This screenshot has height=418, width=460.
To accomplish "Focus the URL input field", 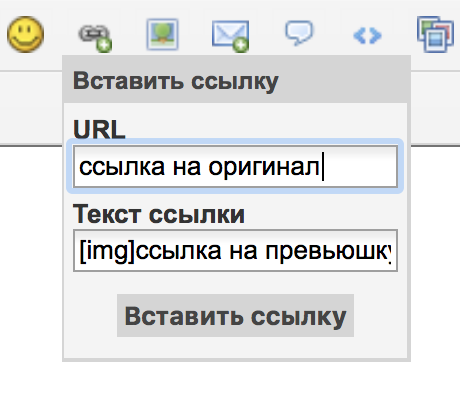I will (x=235, y=166).
